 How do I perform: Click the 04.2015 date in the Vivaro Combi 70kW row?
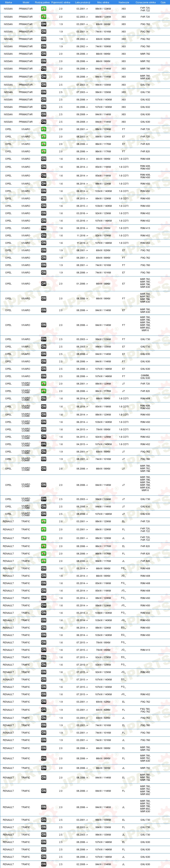(82, 430)
